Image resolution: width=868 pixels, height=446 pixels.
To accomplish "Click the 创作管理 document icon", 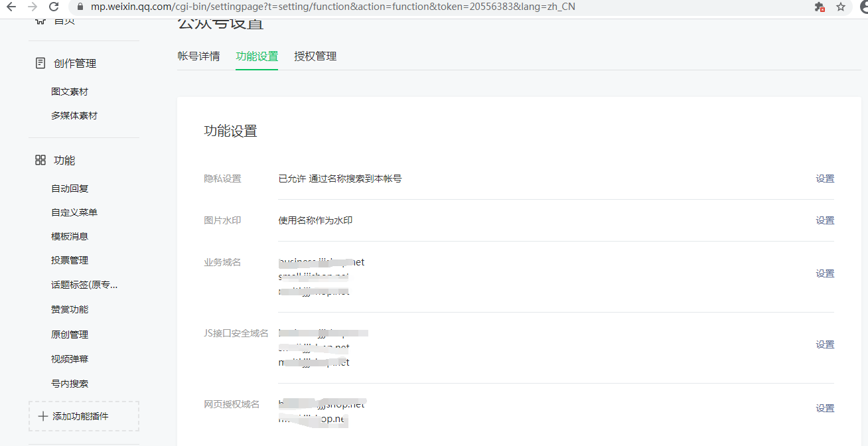I will [40, 63].
